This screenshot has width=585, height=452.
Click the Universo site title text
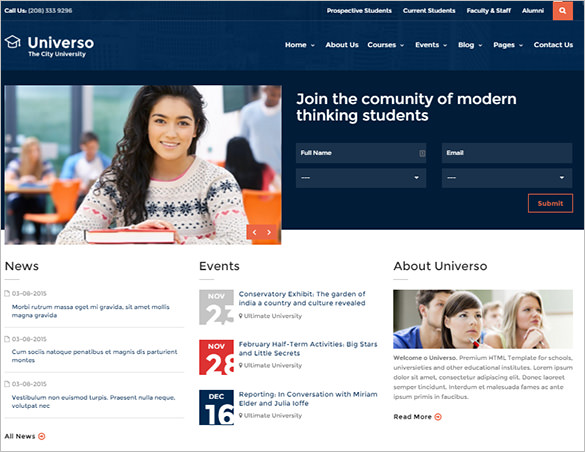(x=61, y=43)
